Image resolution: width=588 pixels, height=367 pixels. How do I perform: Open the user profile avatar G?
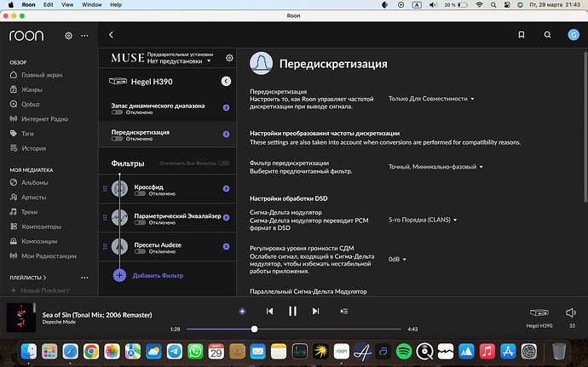[573, 35]
